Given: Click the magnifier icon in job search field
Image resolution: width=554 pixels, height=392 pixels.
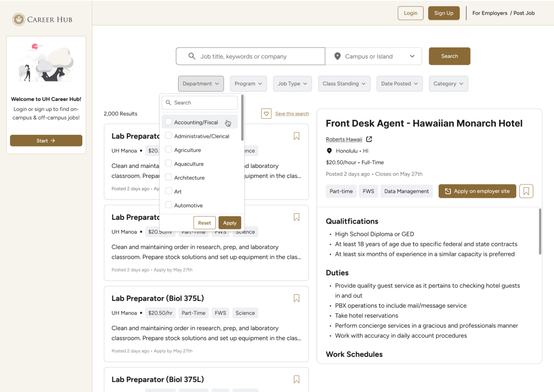Looking at the screenshot, I should tap(192, 56).
